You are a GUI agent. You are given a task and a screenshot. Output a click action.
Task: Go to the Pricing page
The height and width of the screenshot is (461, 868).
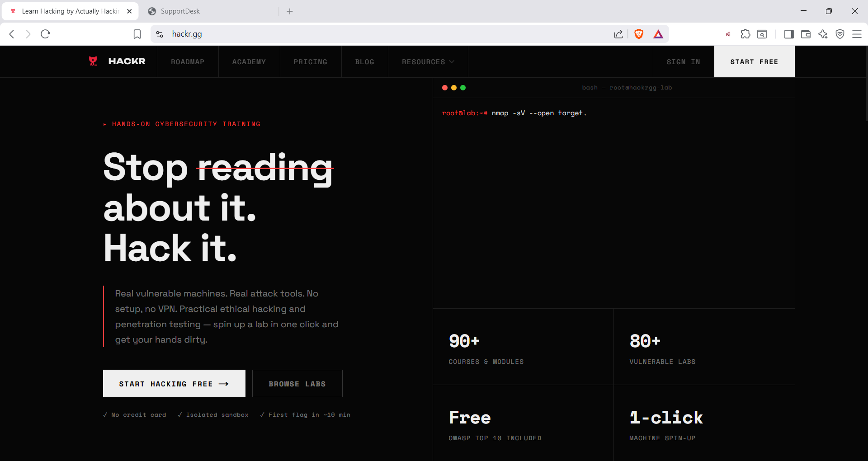(x=311, y=62)
